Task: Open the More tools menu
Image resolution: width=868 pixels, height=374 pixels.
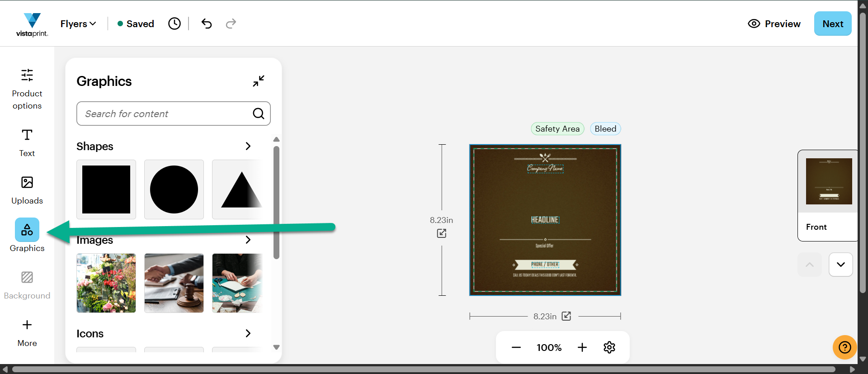Action: click(x=27, y=333)
